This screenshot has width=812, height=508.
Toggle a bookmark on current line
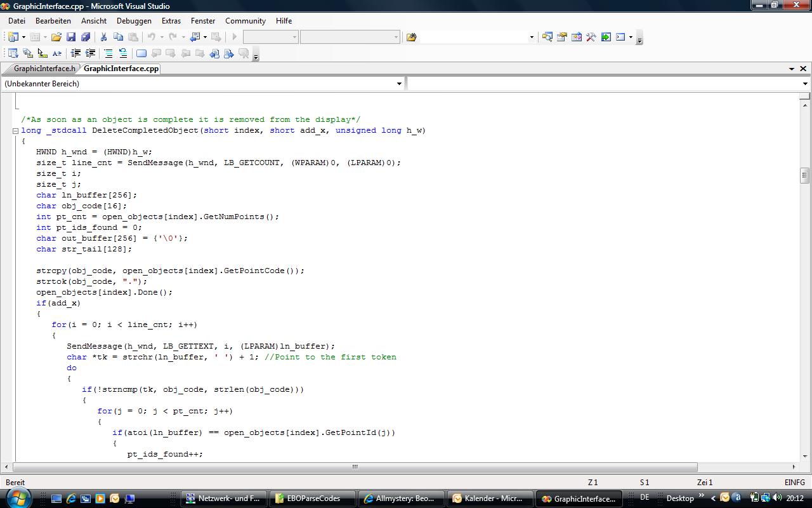tap(141, 53)
